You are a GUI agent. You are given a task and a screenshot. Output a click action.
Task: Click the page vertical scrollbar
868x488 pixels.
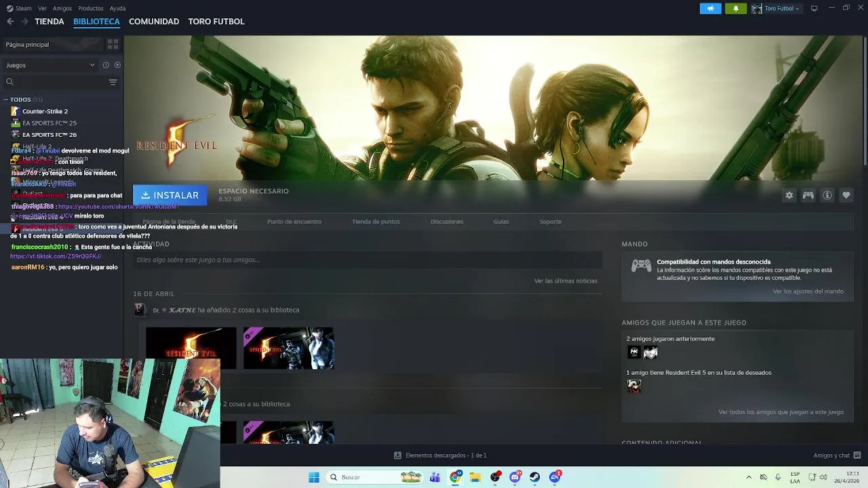tap(865, 100)
